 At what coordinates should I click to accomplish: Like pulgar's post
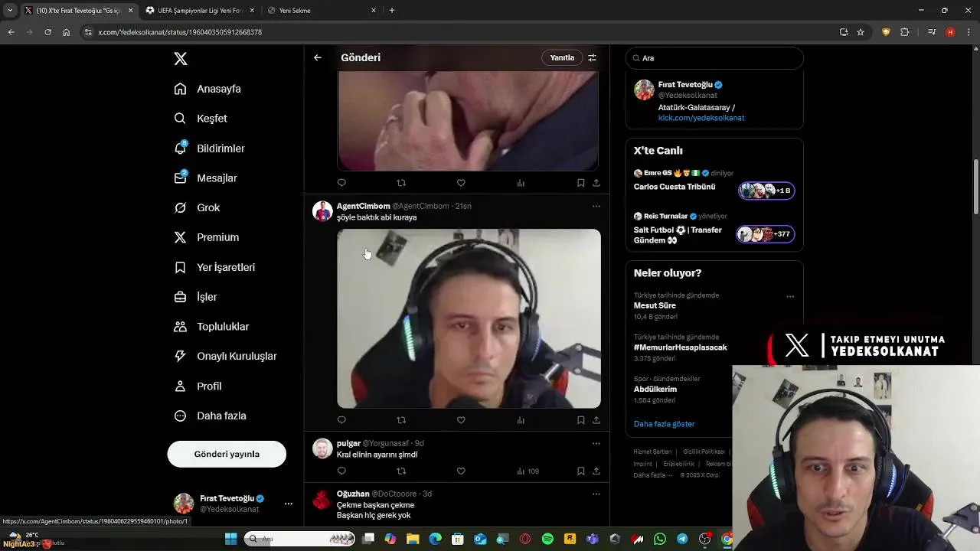(461, 471)
